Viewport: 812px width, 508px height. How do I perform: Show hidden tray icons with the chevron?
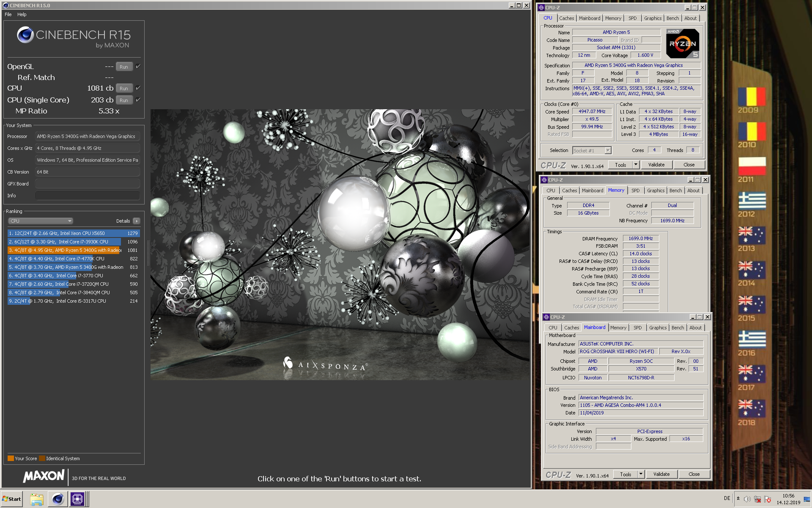(x=738, y=499)
